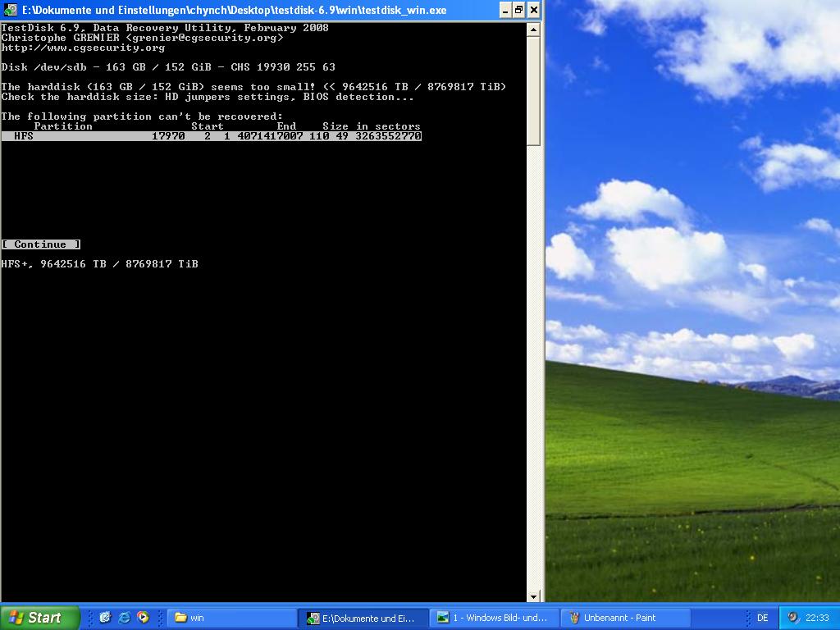Switch to Windows Bild- und... taskbar button
Screen dimensions: 840x630
pos(495,618)
